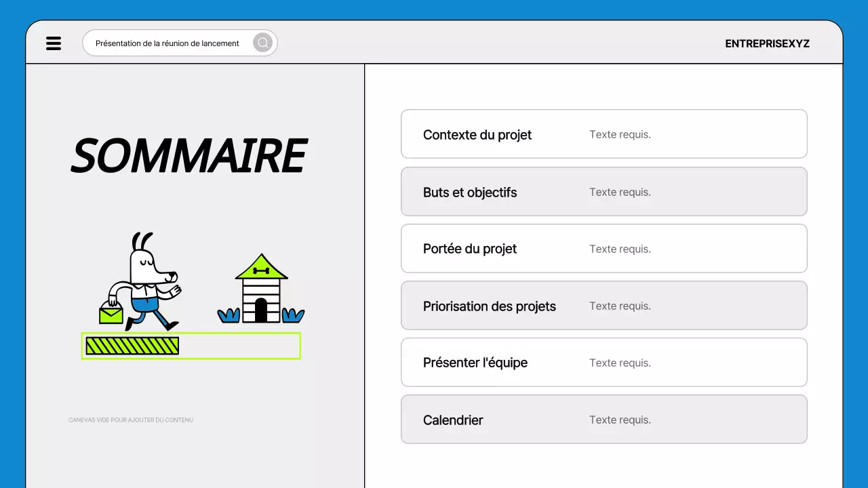Select the SOMMAIRE title text
The width and height of the screenshot is (868, 488).
(x=189, y=155)
